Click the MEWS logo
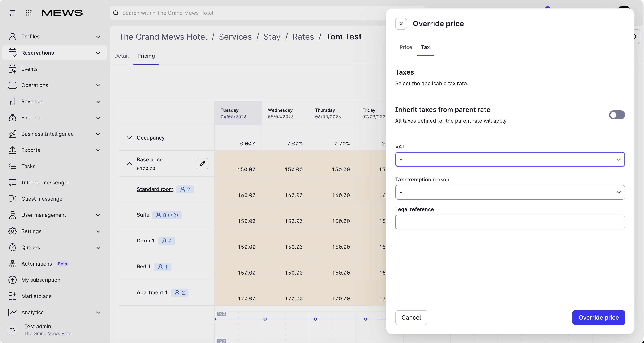The width and height of the screenshot is (644, 343). pos(62,13)
